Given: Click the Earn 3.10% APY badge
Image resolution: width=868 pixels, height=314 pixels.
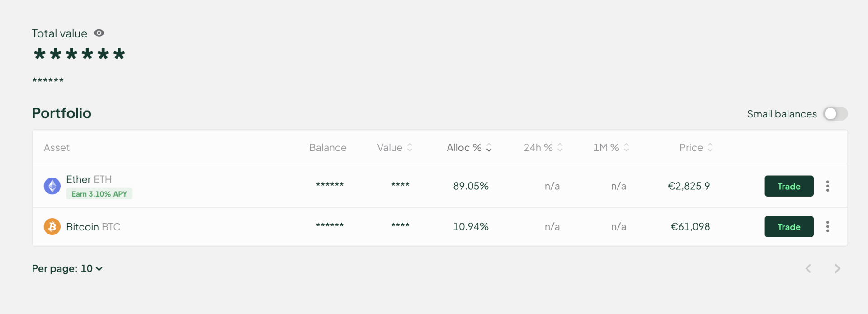Looking at the screenshot, I should (x=99, y=194).
